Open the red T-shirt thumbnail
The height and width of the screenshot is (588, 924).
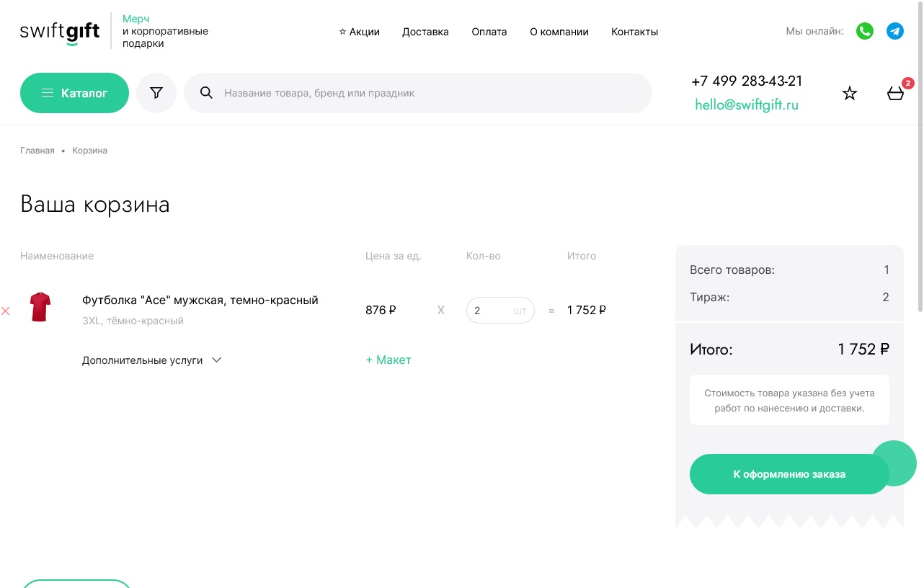pos(40,307)
